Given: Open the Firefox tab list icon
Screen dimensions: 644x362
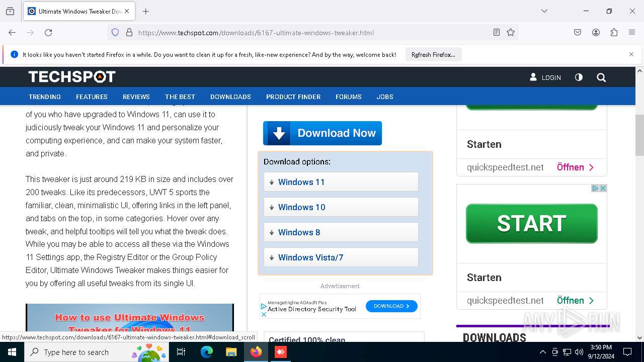Looking at the screenshot, I should (x=10, y=11).
